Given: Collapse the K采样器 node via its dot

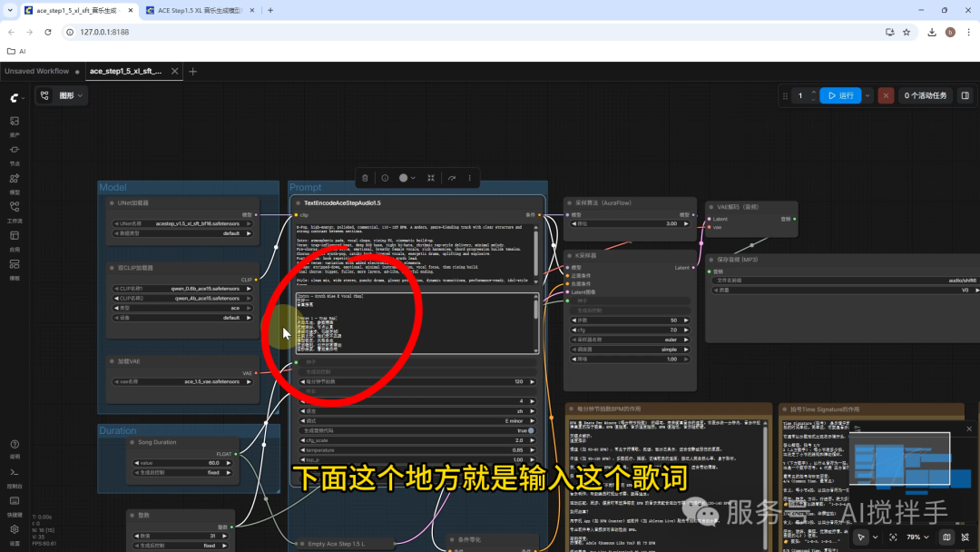Looking at the screenshot, I should point(569,256).
